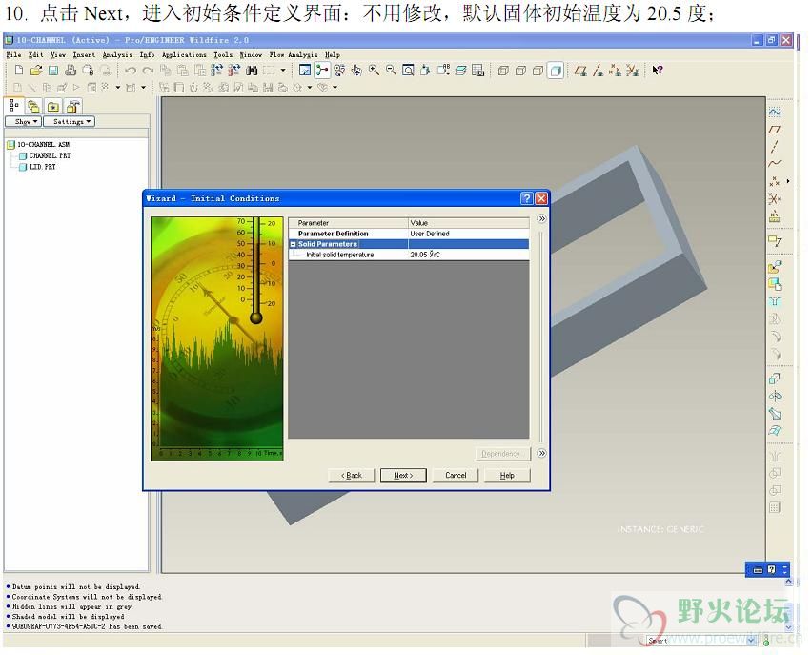Click the Help button in the wizard
The width and height of the screenshot is (812, 655).
tap(507, 475)
